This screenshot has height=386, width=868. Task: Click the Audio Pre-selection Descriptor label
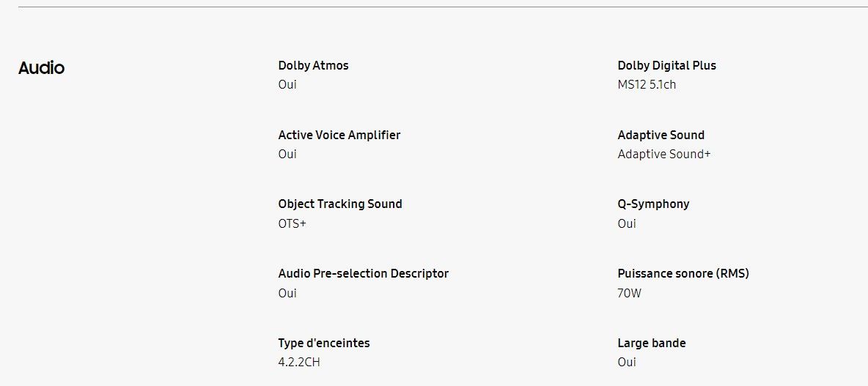point(363,273)
